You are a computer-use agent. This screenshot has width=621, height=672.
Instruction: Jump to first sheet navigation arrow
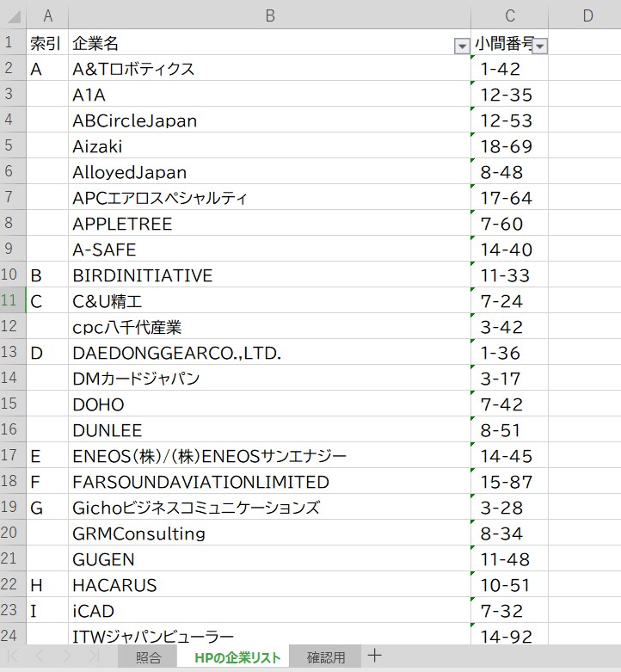(x=13, y=656)
